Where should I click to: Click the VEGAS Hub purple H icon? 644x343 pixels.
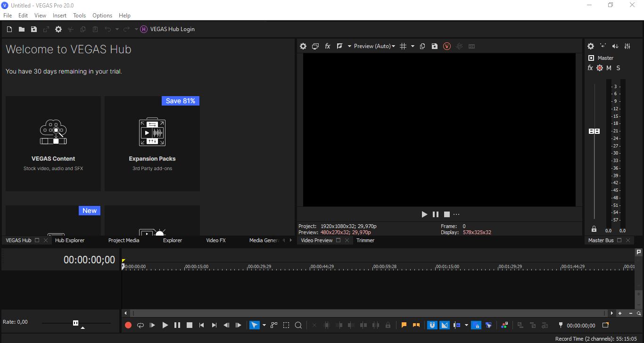coord(144,29)
